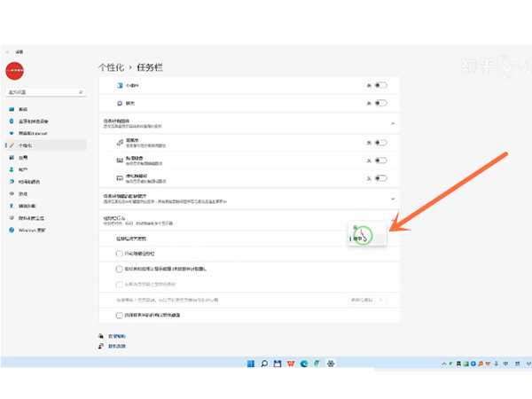This screenshot has height=399, width=532.
Task: Click the search icon in settings box
Action: (82, 91)
